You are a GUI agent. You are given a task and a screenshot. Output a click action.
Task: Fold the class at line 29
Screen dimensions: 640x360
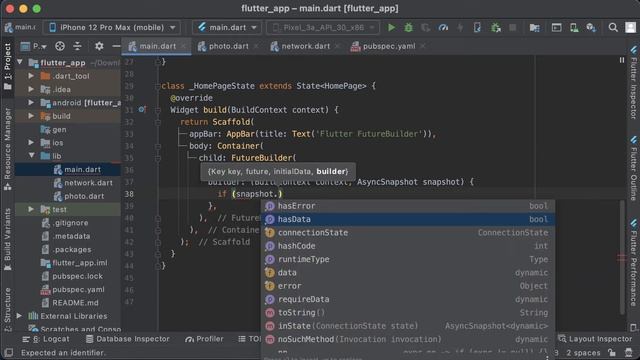158,86
